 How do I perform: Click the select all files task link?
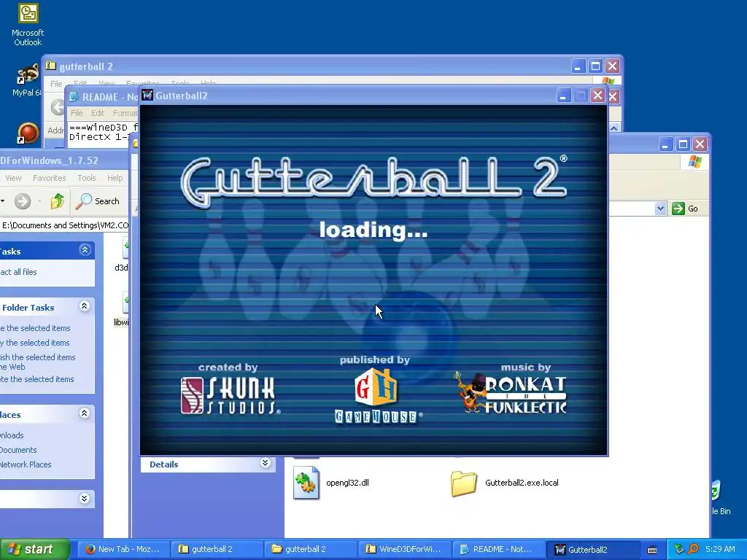coord(18,272)
